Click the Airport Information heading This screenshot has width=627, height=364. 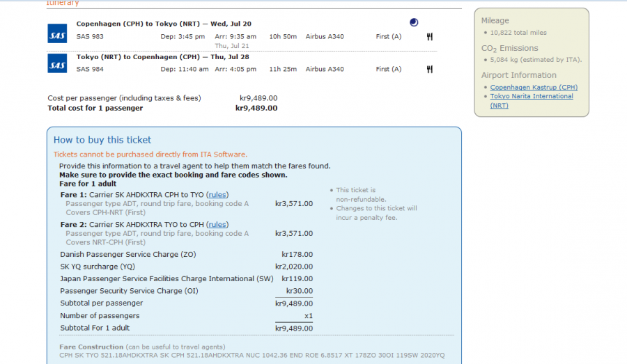[518, 75]
